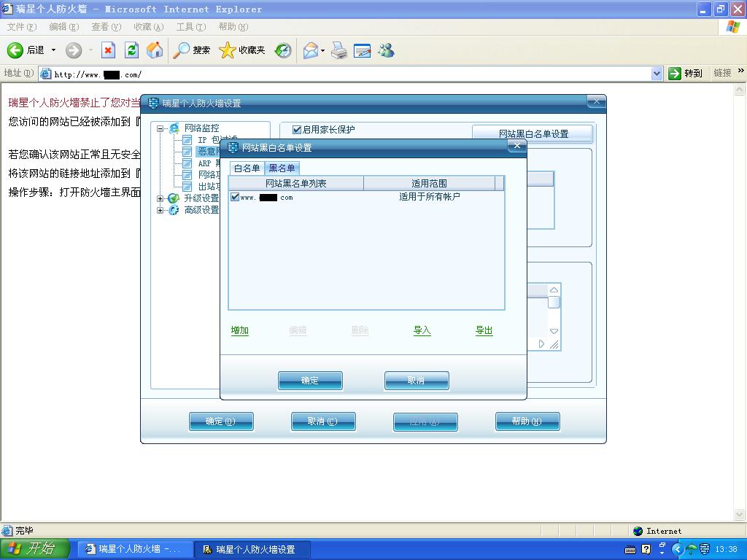Open the 编辑(E) menu
The image size is (747, 560).
click(64, 27)
